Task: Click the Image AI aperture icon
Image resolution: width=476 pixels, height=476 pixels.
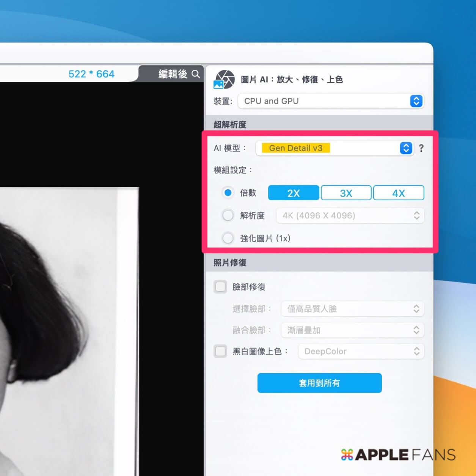Action: (x=224, y=79)
